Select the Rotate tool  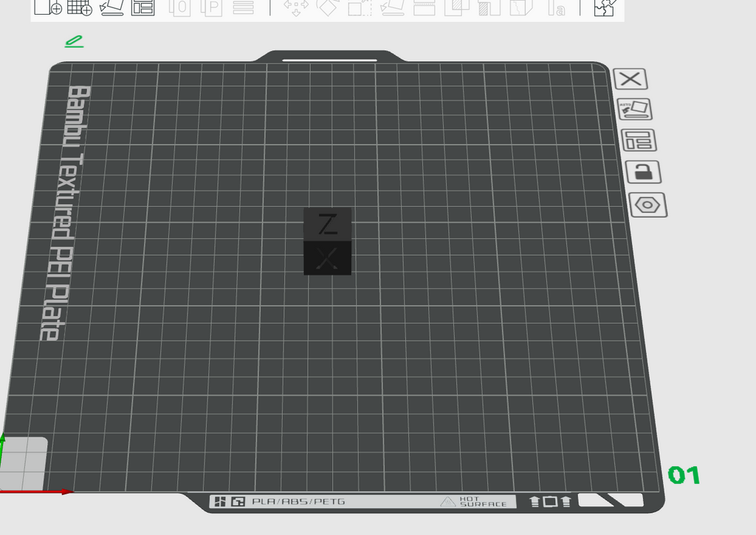(327, 7)
